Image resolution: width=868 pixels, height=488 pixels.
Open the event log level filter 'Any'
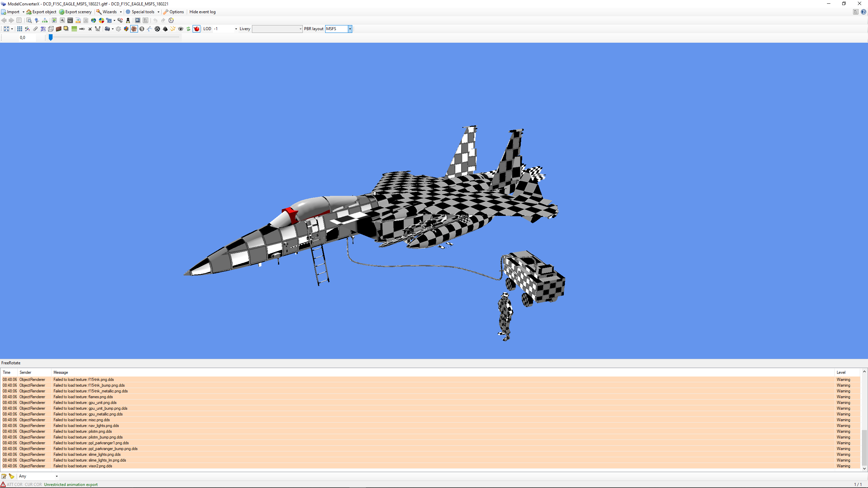click(x=38, y=476)
